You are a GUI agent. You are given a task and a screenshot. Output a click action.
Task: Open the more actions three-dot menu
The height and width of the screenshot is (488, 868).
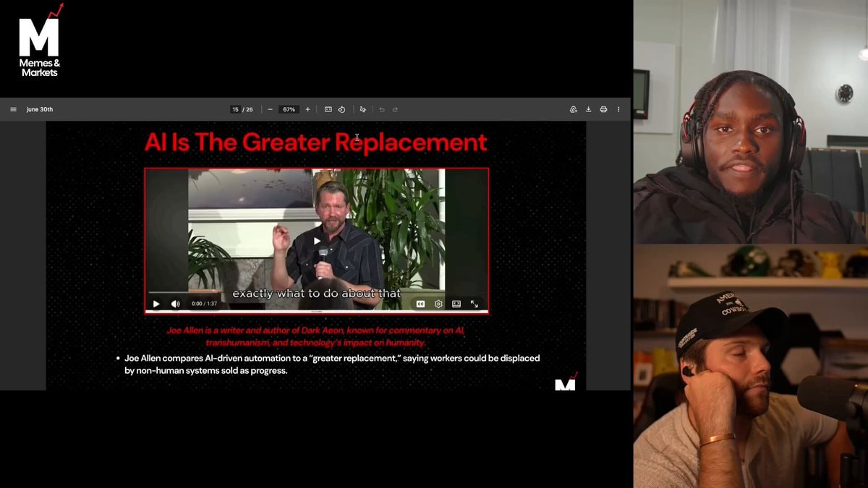pos(618,110)
